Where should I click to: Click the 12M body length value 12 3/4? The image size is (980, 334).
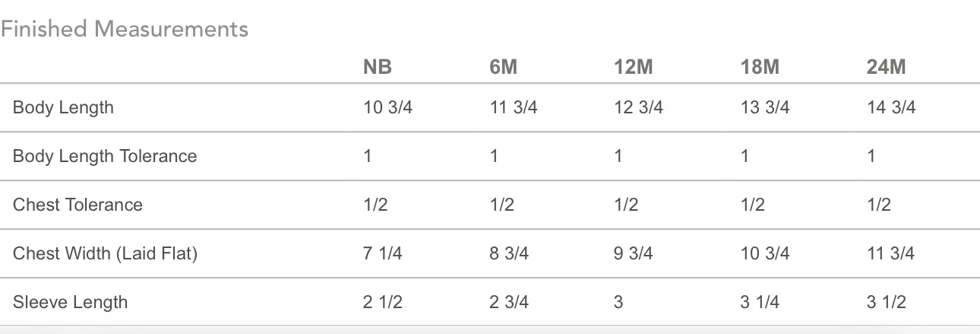pyautogui.click(x=638, y=107)
